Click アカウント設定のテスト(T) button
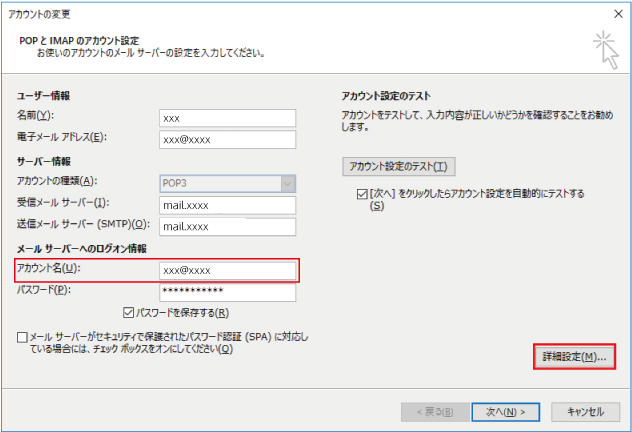This screenshot has width=632, height=432. tap(399, 166)
